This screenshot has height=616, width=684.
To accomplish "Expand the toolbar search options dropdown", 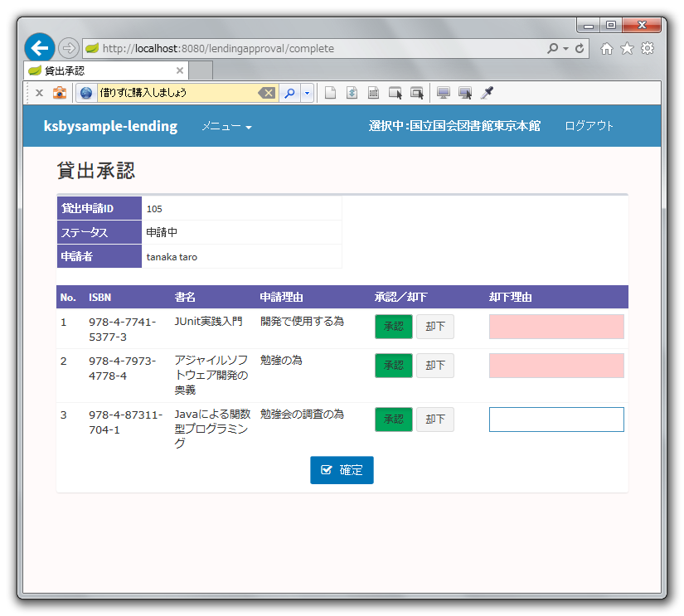I will pos(307,93).
